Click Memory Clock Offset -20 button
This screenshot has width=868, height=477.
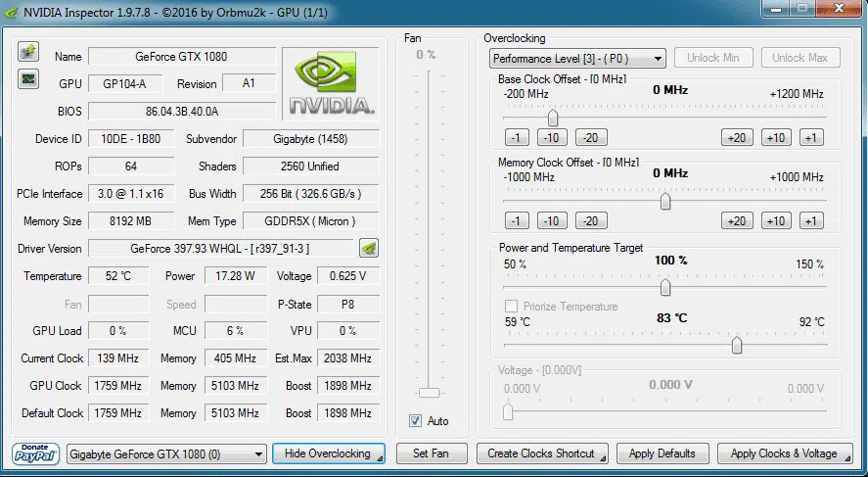[591, 220]
